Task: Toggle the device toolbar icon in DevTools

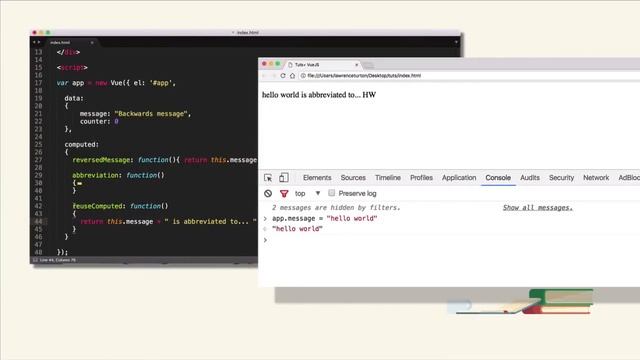Action: 284,178
